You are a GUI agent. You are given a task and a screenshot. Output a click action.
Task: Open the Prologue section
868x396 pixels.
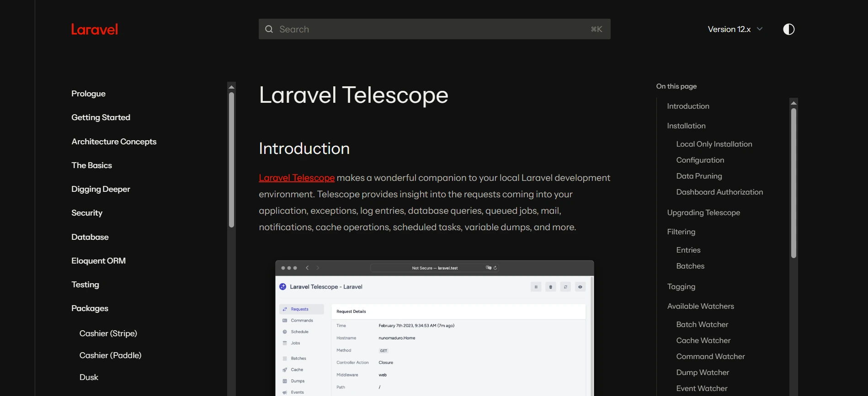click(88, 94)
